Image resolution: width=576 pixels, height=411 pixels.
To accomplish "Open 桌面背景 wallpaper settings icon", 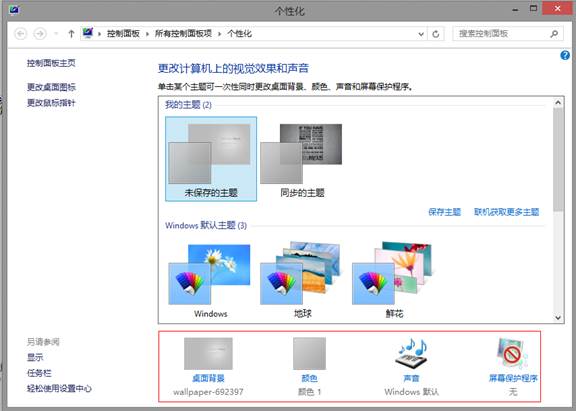I will pyautogui.click(x=208, y=353).
